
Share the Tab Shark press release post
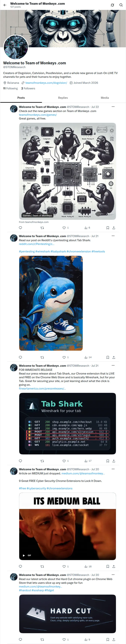[114, 461]
